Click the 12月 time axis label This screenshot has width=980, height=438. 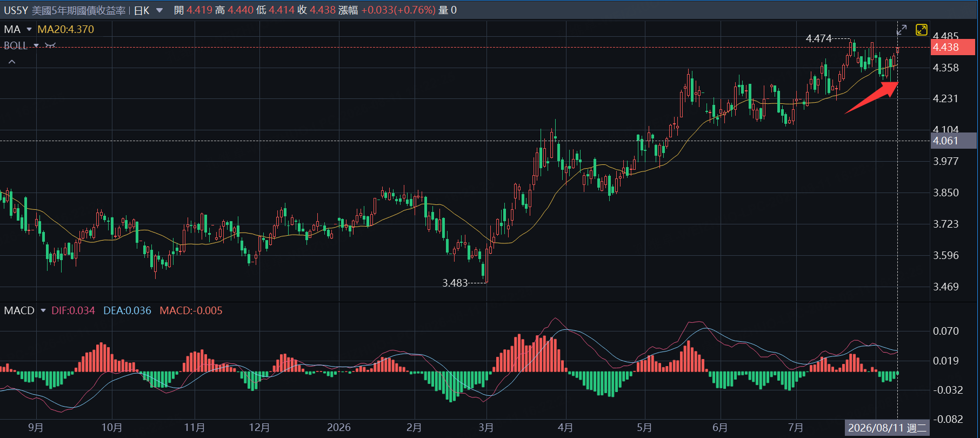[x=259, y=428]
